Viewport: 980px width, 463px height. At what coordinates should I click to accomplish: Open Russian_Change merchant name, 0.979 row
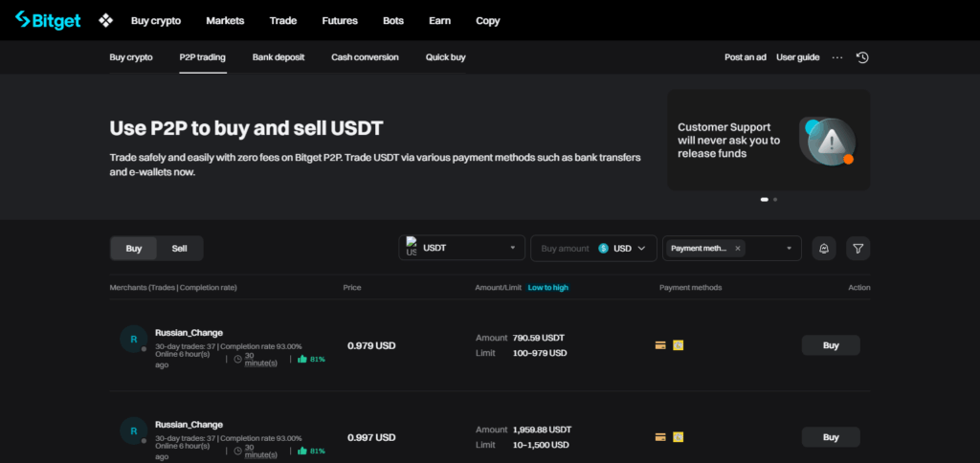pos(189,332)
